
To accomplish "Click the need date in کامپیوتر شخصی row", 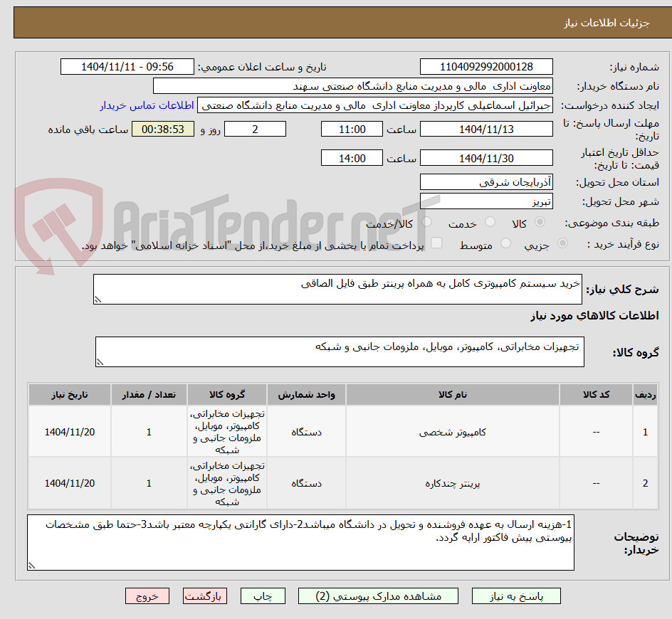I will click(70, 432).
